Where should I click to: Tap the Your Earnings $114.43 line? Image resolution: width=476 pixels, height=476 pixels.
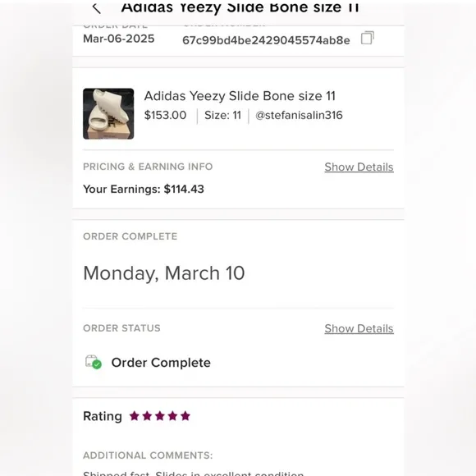[144, 189]
